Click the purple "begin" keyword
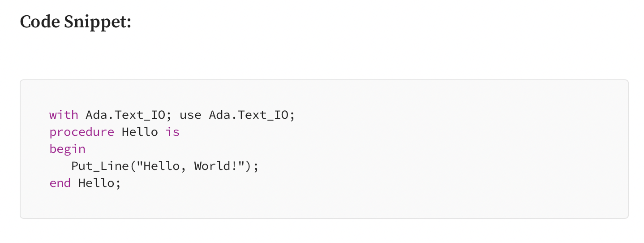This screenshot has height=243, width=644. click(x=67, y=149)
